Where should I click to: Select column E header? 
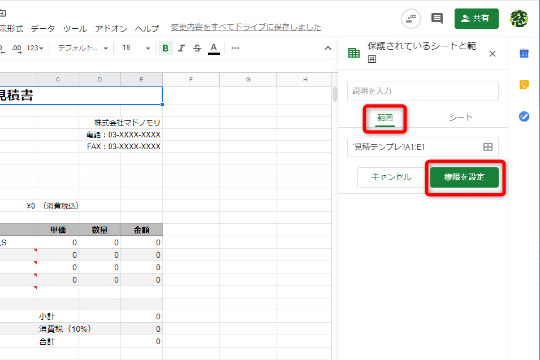point(142,80)
